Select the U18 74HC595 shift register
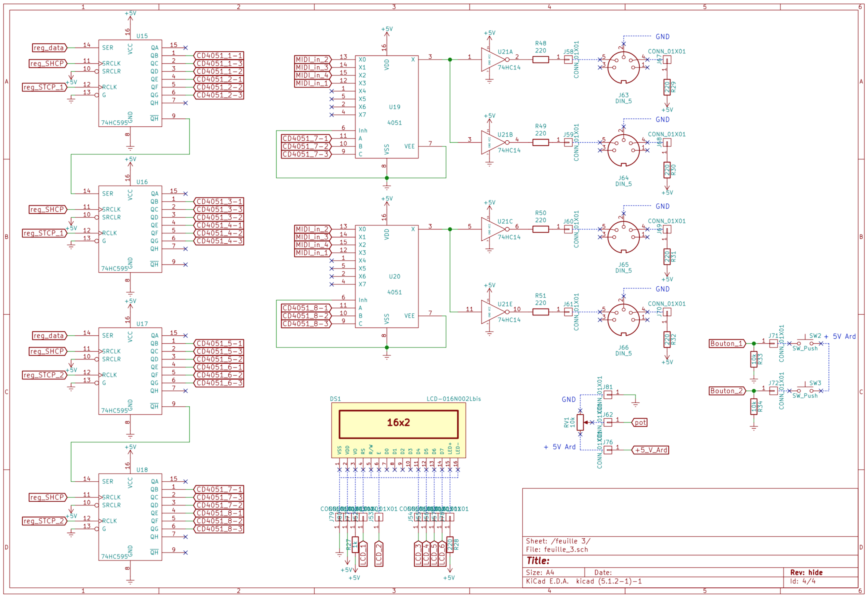This screenshot has width=868, height=596. click(x=130, y=517)
